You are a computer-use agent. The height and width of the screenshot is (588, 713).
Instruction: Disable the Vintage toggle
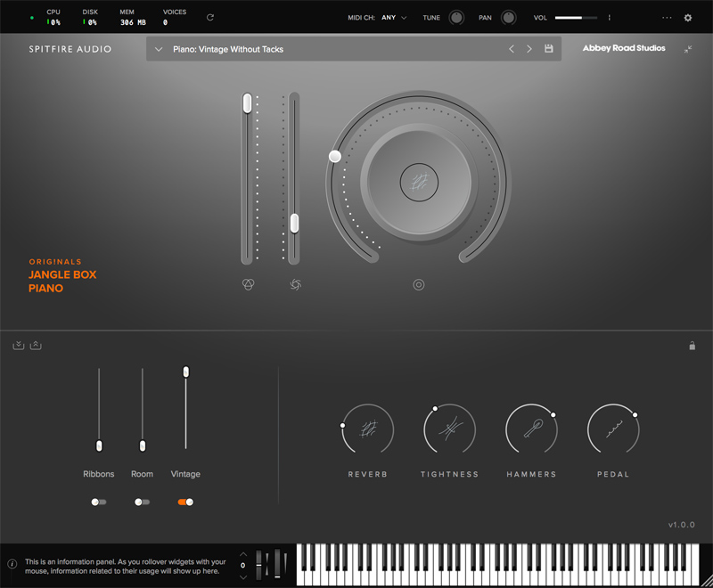point(185,502)
